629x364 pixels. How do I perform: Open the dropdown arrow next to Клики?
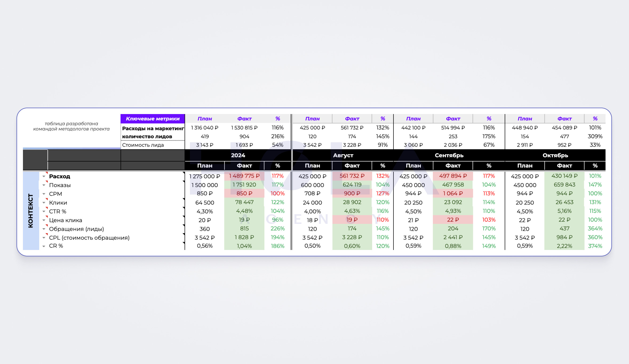point(44,203)
